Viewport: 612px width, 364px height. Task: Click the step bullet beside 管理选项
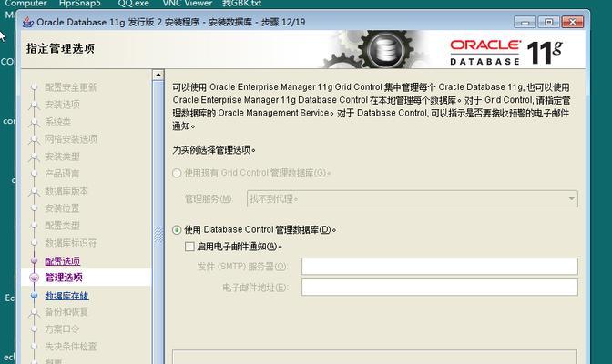coord(35,278)
